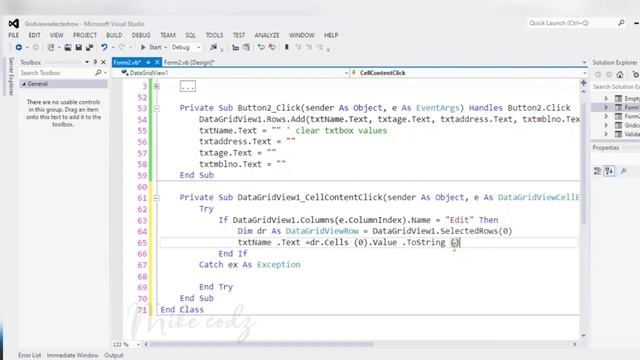Open the Toolbox window position dropdown arrow
The height and width of the screenshot is (360, 640).
click(87, 62)
